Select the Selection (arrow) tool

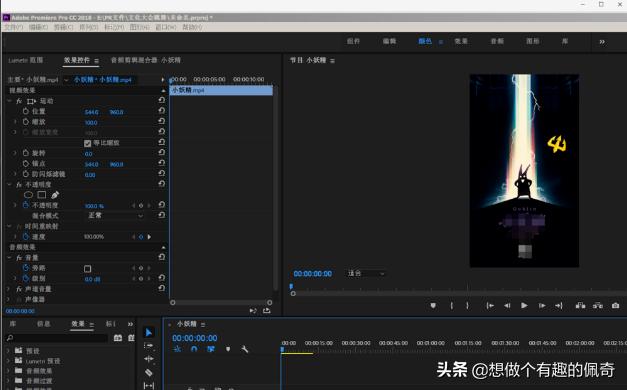click(x=148, y=332)
